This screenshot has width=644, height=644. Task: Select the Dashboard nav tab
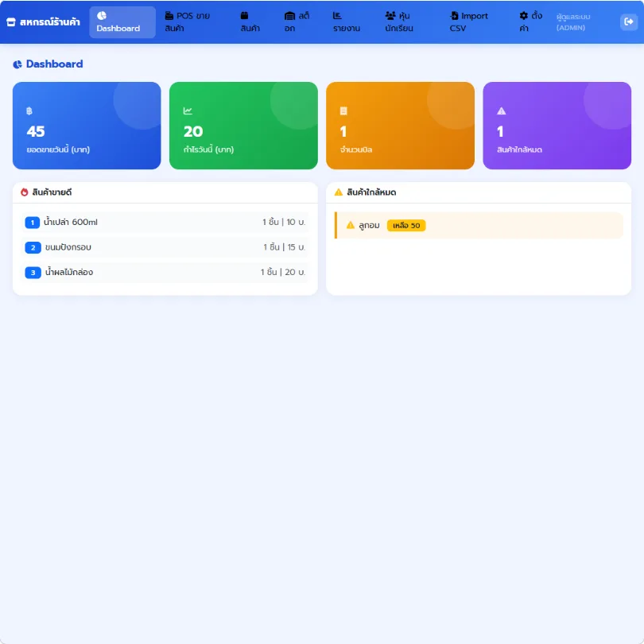pyautogui.click(x=122, y=22)
